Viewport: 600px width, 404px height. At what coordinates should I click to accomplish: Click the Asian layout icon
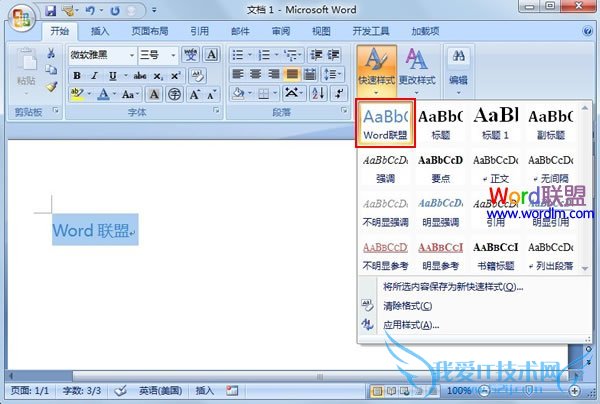292,93
